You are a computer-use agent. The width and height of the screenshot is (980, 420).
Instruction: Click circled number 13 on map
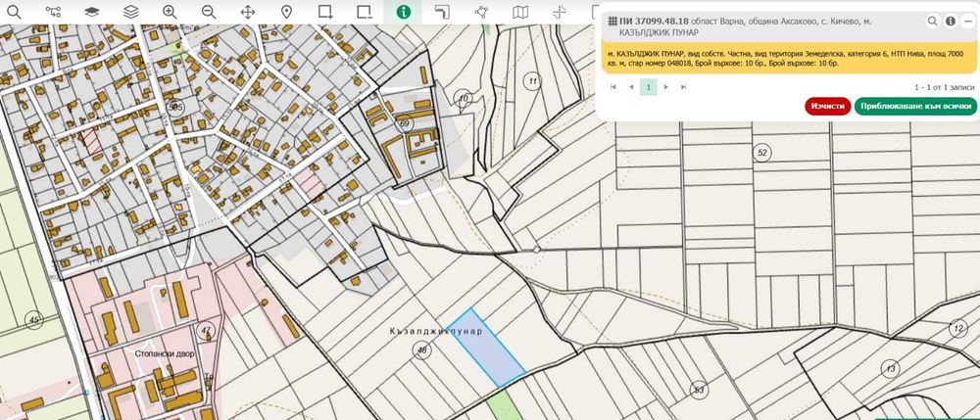click(x=890, y=369)
